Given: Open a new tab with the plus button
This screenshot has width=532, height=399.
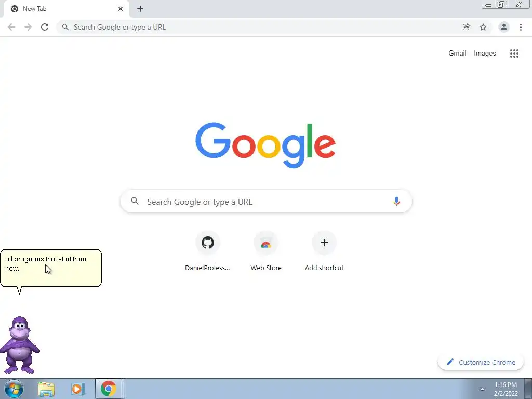Looking at the screenshot, I should pyautogui.click(x=140, y=9).
